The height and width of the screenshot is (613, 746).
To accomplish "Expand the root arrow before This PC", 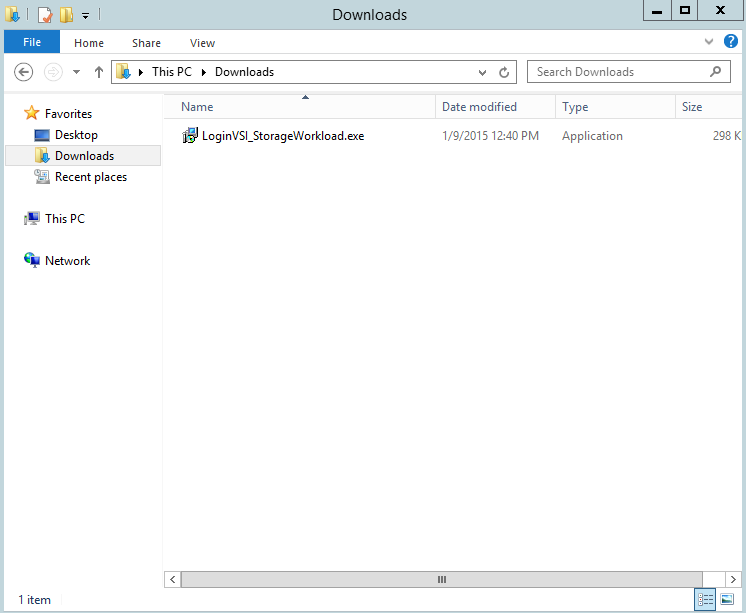I will tap(141, 72).
